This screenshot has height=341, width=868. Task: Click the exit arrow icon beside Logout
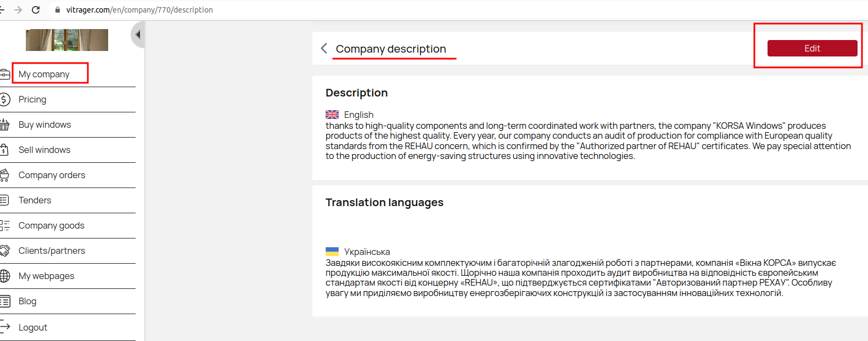coord(5,327)
